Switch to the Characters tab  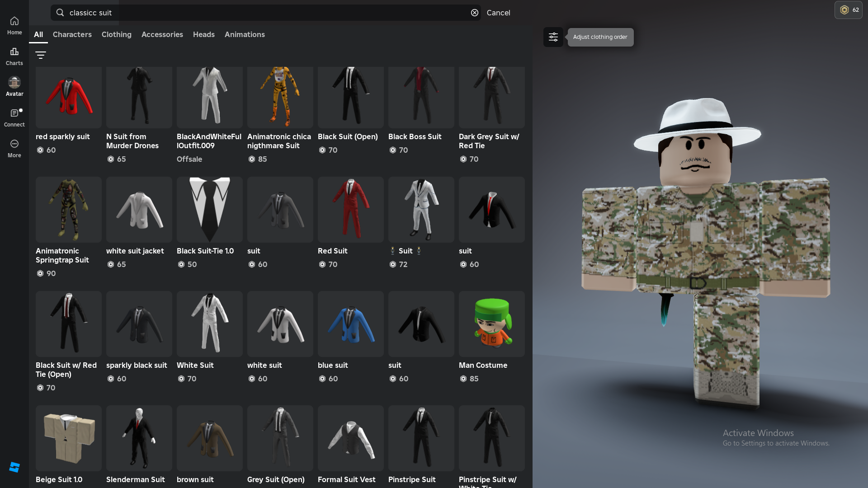pos(72,34)
